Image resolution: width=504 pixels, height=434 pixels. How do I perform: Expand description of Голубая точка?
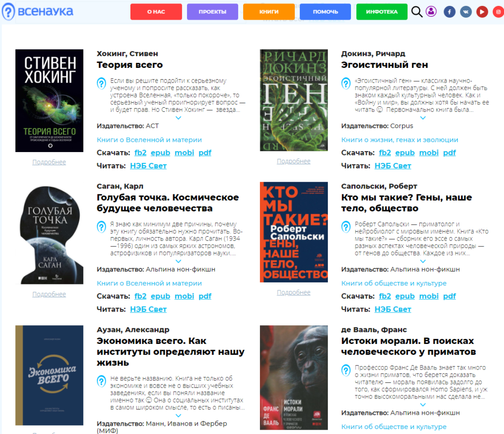click(x=178, y=261)
